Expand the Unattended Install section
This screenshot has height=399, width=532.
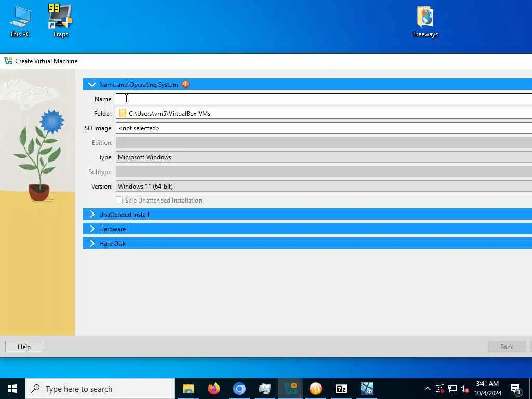(x=91, y=214)
